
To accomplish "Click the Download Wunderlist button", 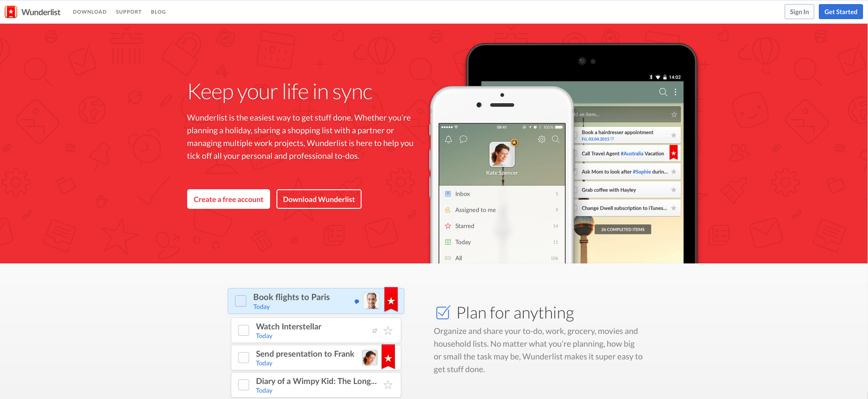I will click(319, 199).
